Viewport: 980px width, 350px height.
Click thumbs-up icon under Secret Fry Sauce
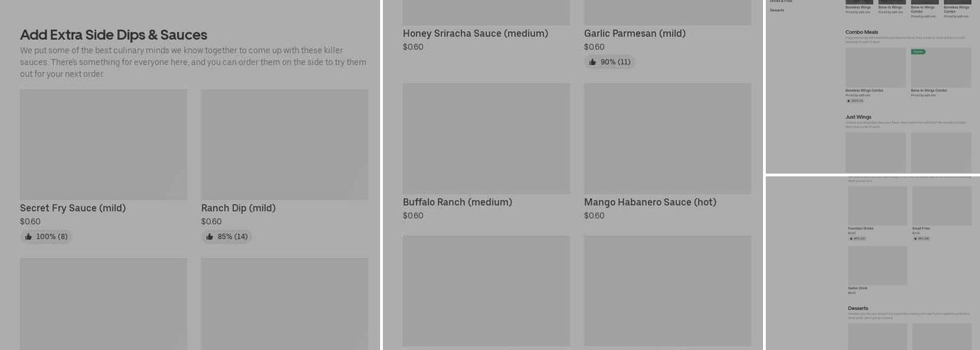coord(29,237)
